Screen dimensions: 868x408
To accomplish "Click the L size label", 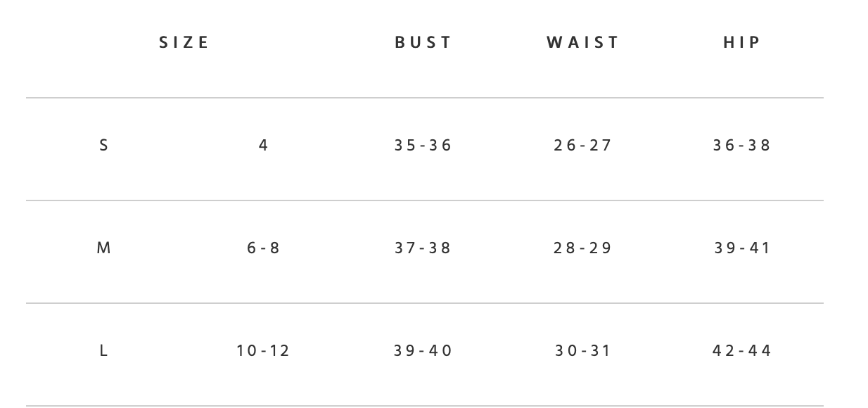I will (104, 351).
